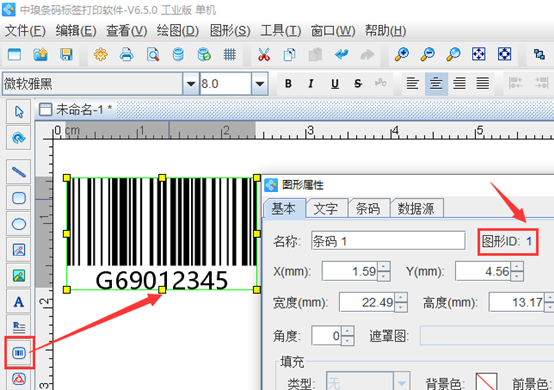The width and height of the screenshot is (554, 390).
Task: Click the X(mm) spinner arrows
Action: click(x=384, y=271)
